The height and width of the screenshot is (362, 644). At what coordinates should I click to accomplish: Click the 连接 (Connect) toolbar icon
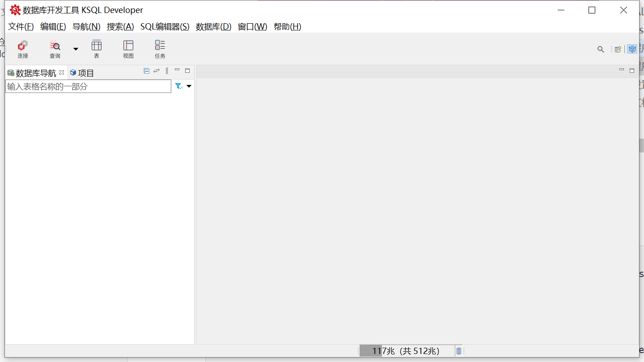[x=23, y=49]
